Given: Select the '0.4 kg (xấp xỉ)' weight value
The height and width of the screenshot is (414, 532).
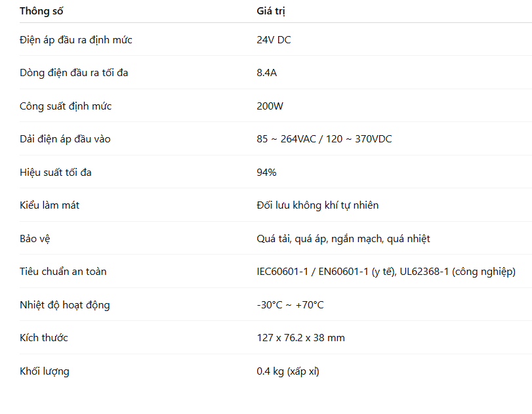Looking at the screenshot, I should pos(288,371).
